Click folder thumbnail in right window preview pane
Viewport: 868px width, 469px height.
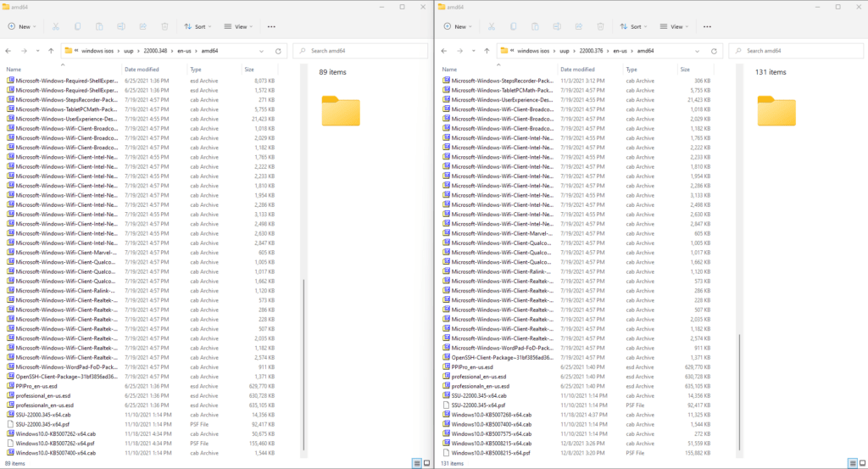(776, 111)
